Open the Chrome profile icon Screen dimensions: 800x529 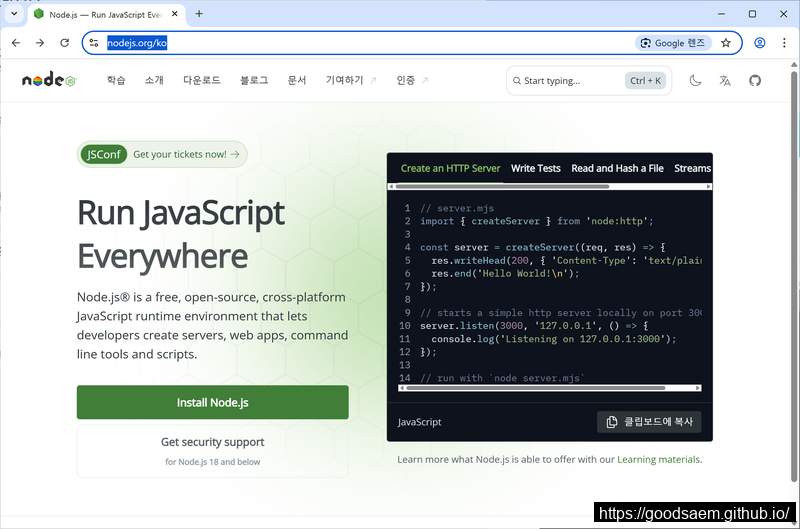tap(760, 43)
